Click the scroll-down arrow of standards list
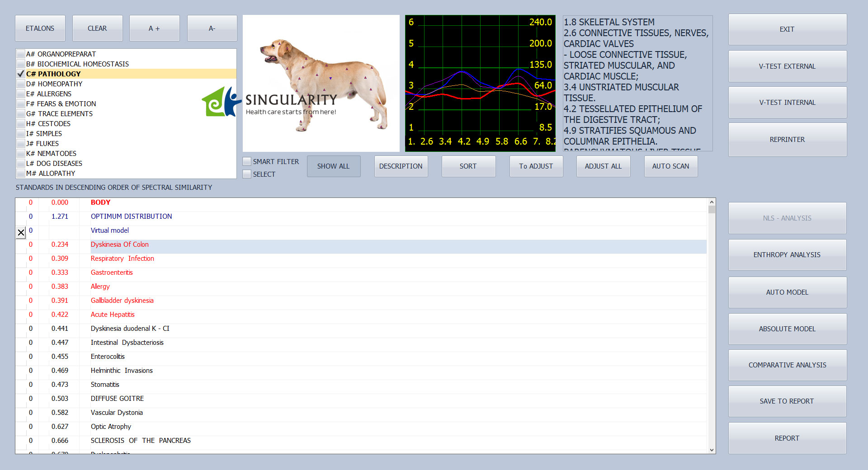The image size is (868, 470). pyautogui.click(x=712, y=450)
